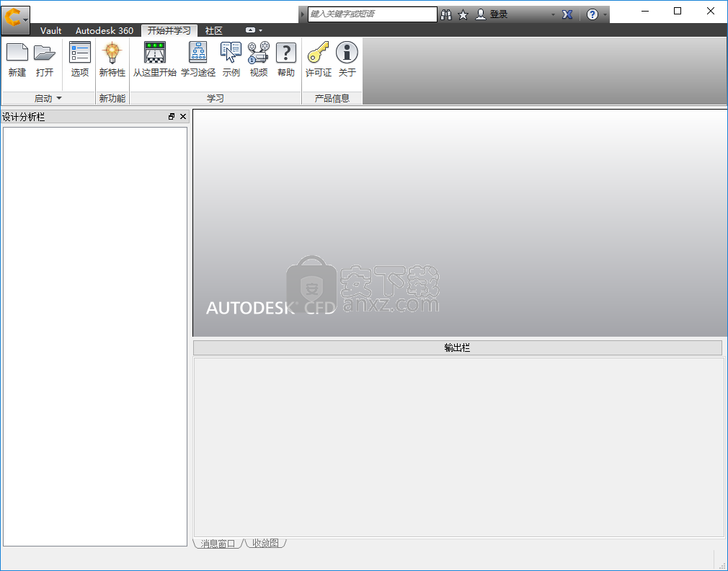Screen dimensions: 728x571
Task: Expand the search box arrow
Action: click(302, 14)
